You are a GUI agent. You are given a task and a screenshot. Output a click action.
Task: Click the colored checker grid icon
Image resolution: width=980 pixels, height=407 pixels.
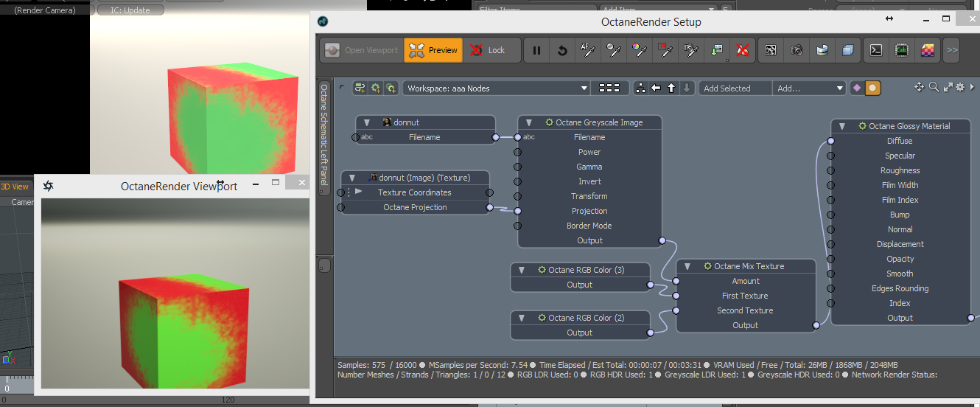928,50
